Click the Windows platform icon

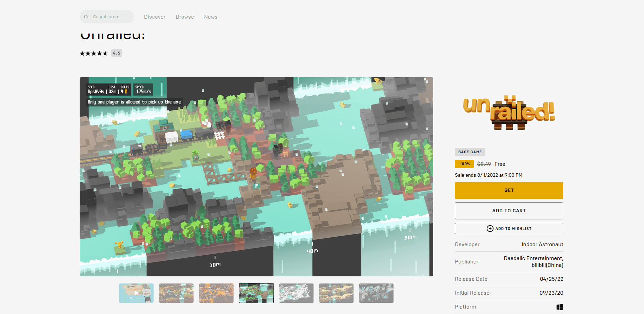pyautogui.click(x=560, y=307)
